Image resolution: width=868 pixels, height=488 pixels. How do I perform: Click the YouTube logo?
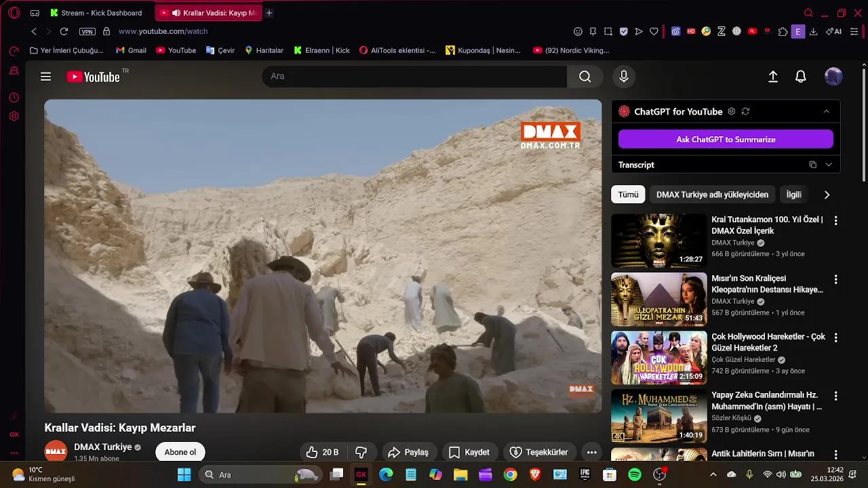[93, 77]
